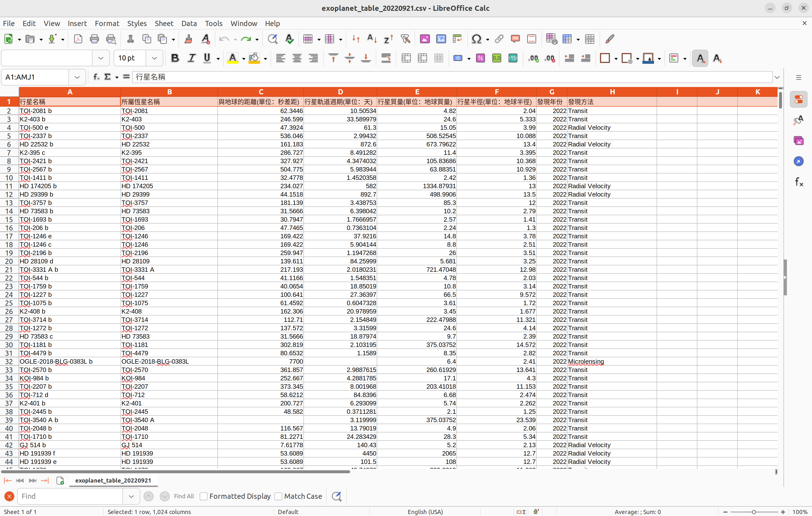This screenshot has width=812, height=516.
Task: Select column header H
Action: pyautogui.click(x=612, y=92)
